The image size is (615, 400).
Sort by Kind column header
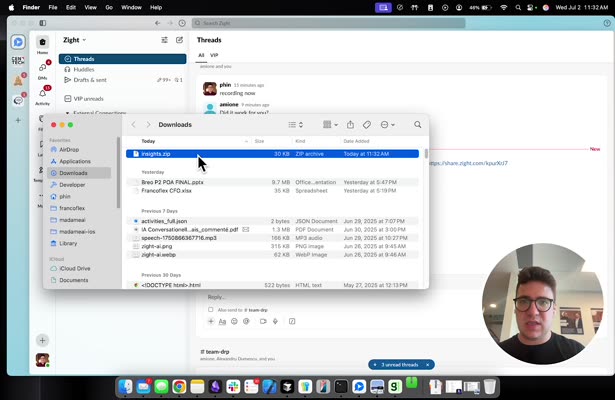click(x=300, y=141)
